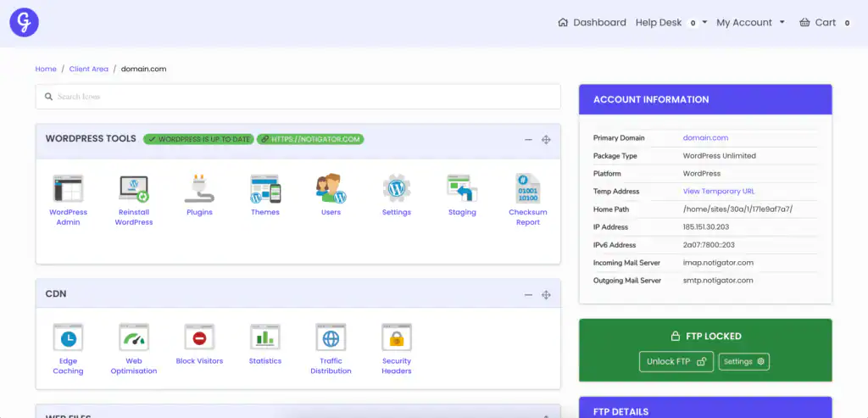This screenshot has width=868, height=418.
Task: Expand the My Account dropdown
Action: tap(750, 23)
